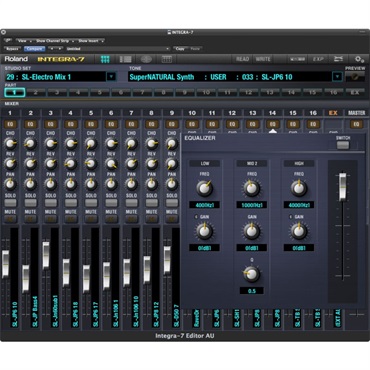Click the REV knob on channel 2

[x=30, y=164]
